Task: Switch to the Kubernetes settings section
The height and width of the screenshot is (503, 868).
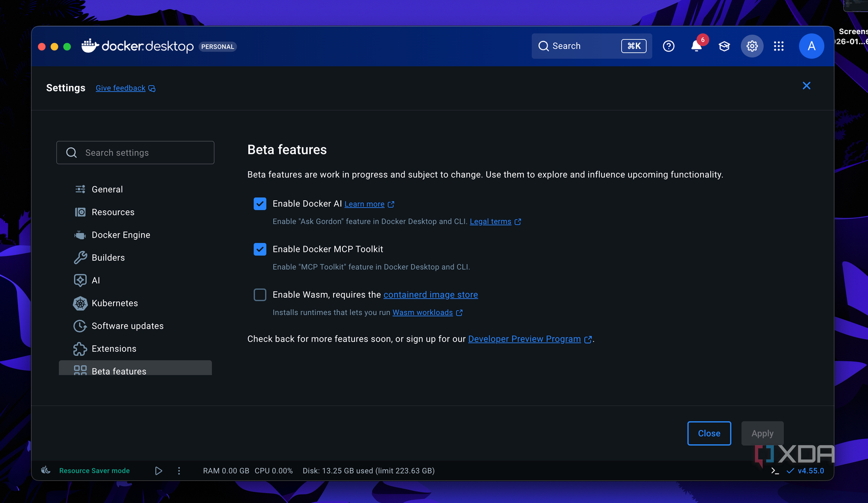Action: pyautogui.click(x=115, y=303)
